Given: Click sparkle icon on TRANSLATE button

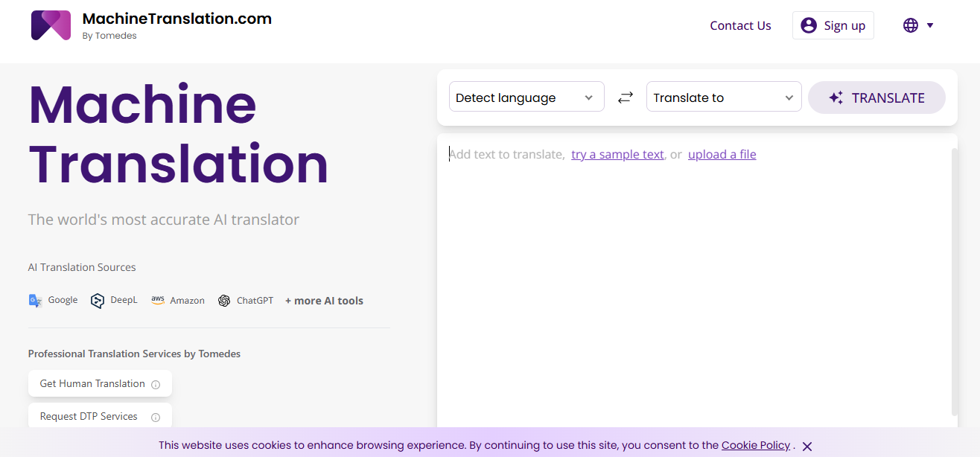Looking at the screenshot, I should (x=836, y=98).
